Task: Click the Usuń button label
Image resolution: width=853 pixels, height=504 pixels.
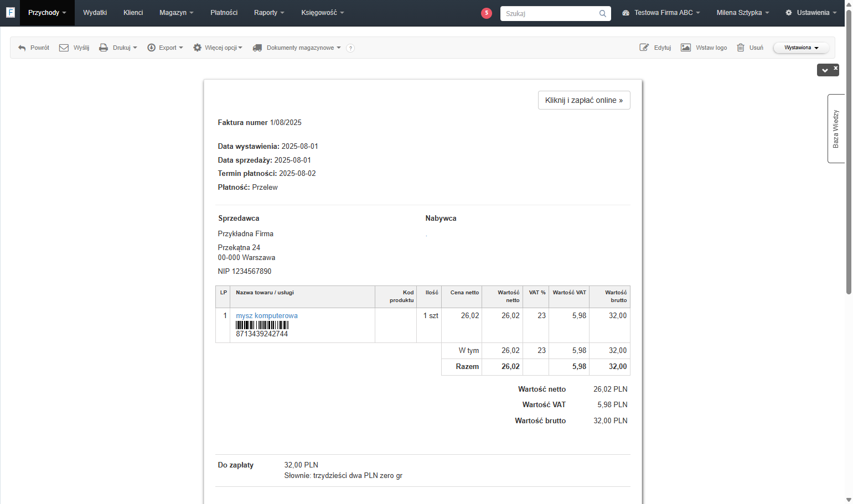Action: (x=756, y=48)
